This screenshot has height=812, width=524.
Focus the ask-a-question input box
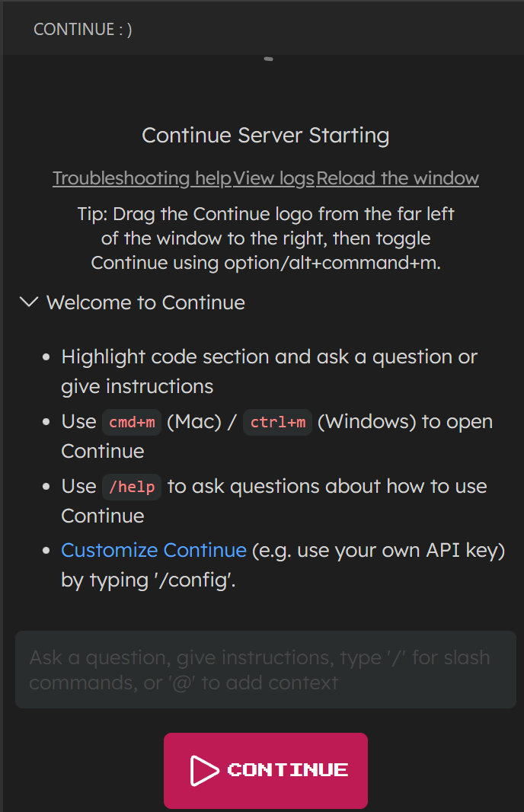click(262, 670)
